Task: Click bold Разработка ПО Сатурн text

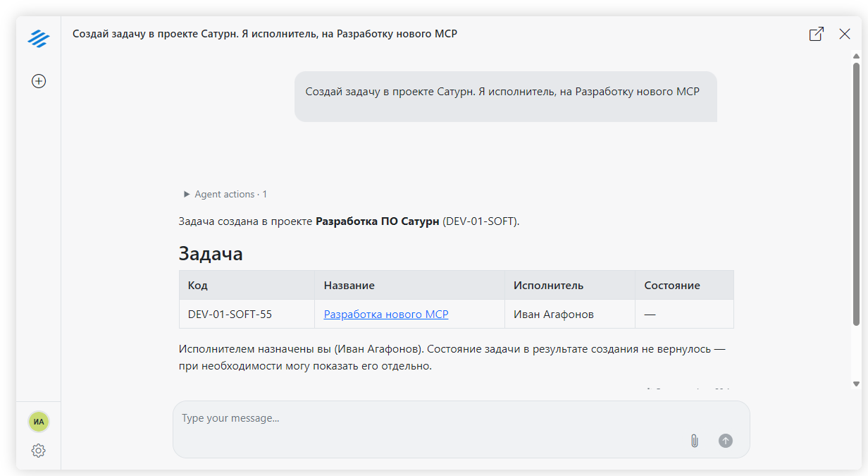Action: tap(377, 221)
